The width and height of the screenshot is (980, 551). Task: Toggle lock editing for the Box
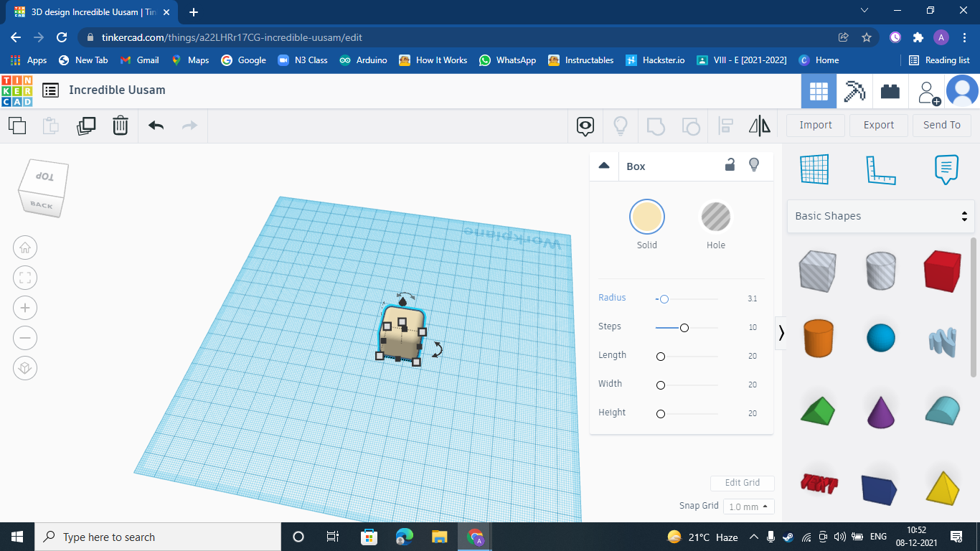[730, 164]
